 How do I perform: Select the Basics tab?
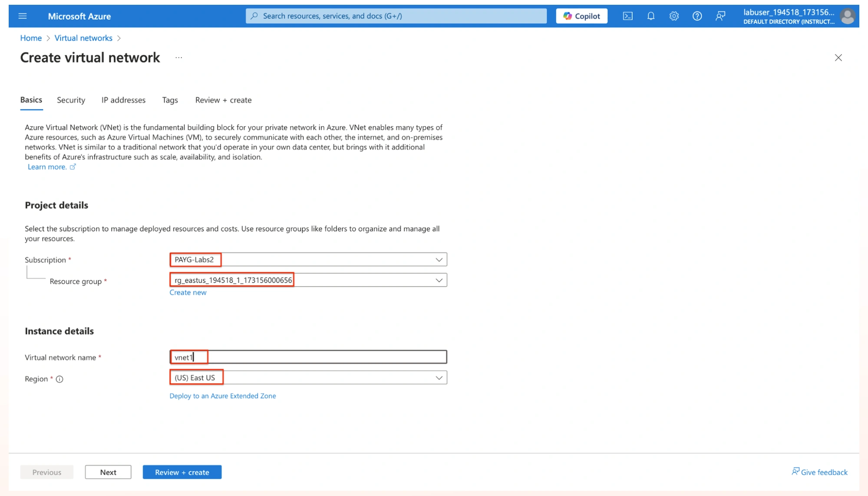[31, 100]
